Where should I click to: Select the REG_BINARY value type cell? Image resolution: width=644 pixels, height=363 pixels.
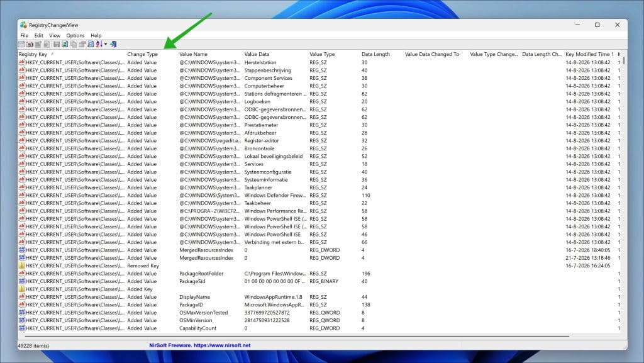point(324,281)
